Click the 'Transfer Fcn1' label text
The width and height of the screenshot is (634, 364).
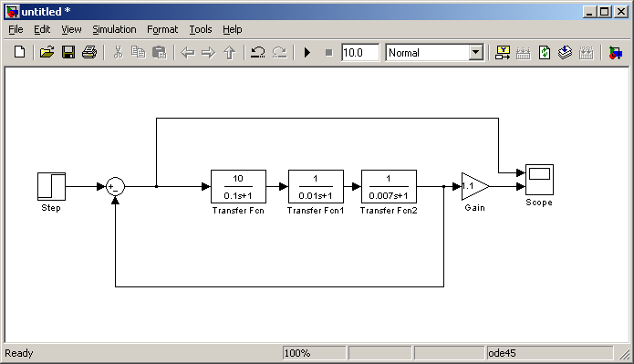(x=316, y=211)
